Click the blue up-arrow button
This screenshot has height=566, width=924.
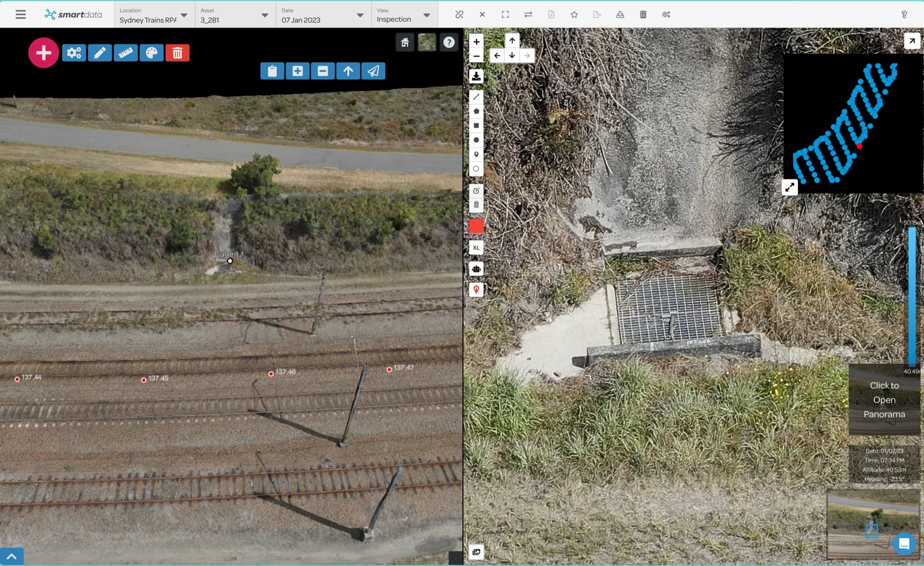point(348,71)
